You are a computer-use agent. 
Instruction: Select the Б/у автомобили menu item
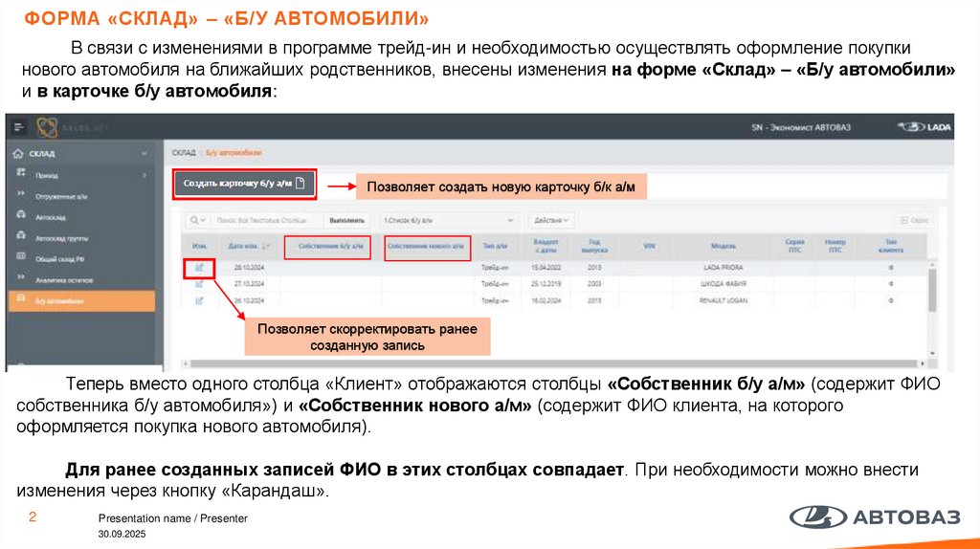[x=81, y=301]
